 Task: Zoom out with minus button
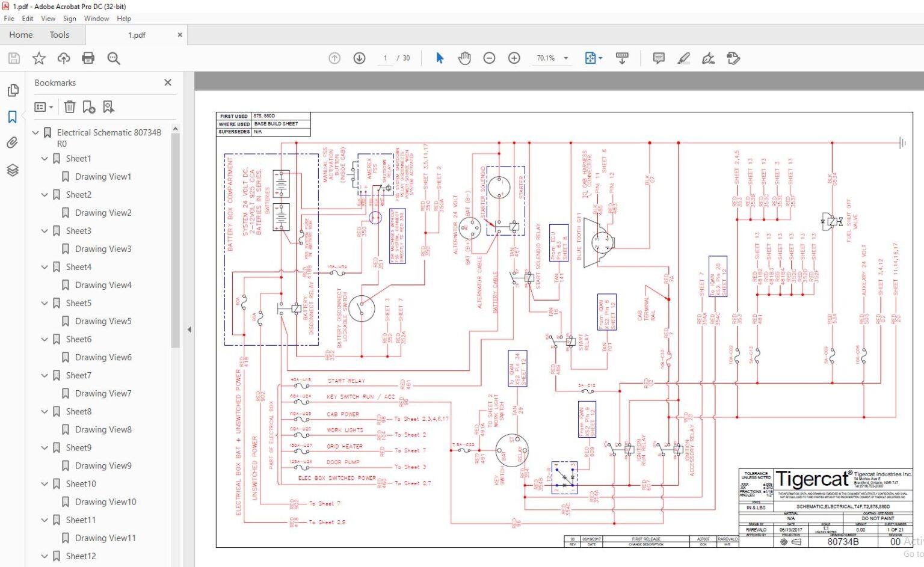[489, 58]
